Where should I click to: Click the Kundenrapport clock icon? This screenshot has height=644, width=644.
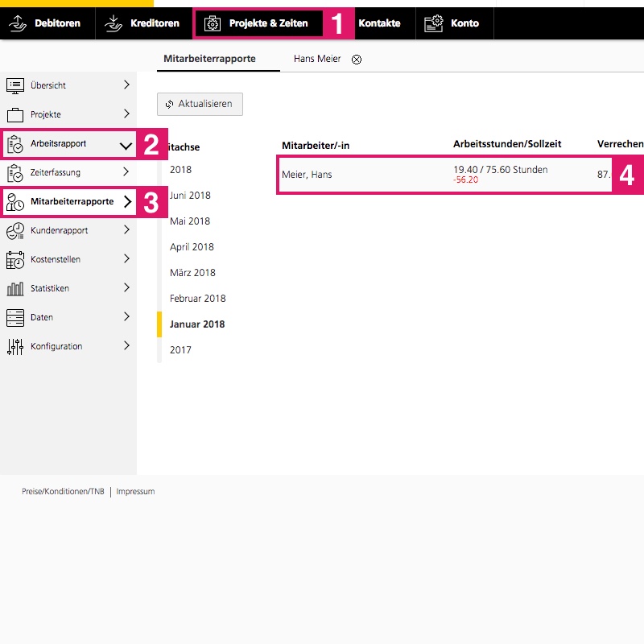pos(15,231)
